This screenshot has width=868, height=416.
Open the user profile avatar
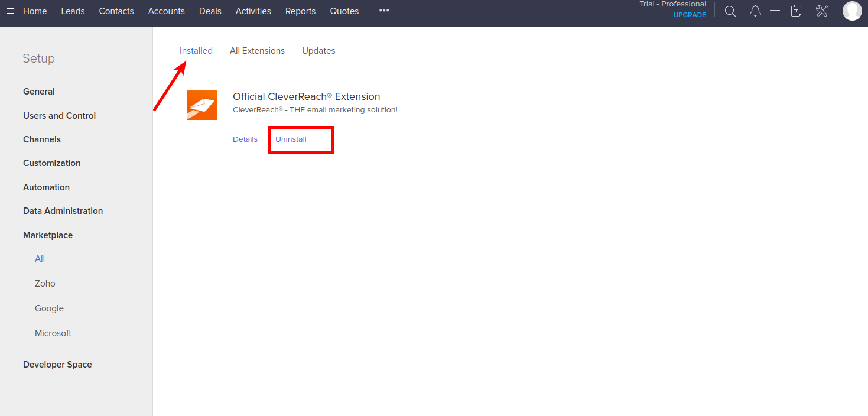[x=852, y=11]
